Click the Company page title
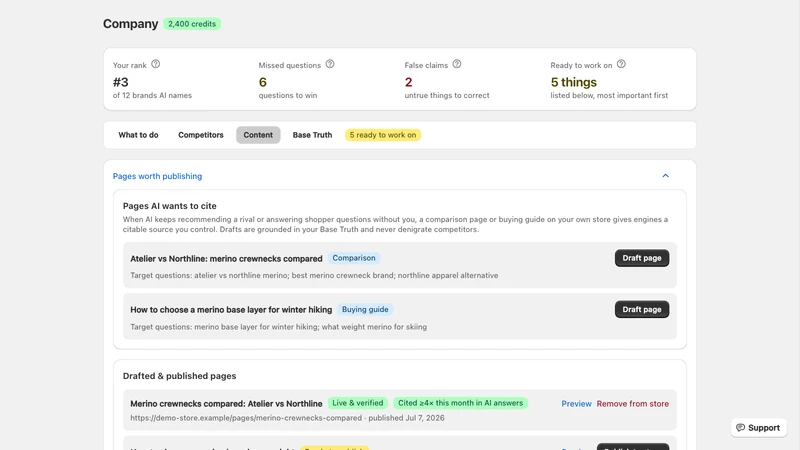800x450 pixels. click(131, 24)
